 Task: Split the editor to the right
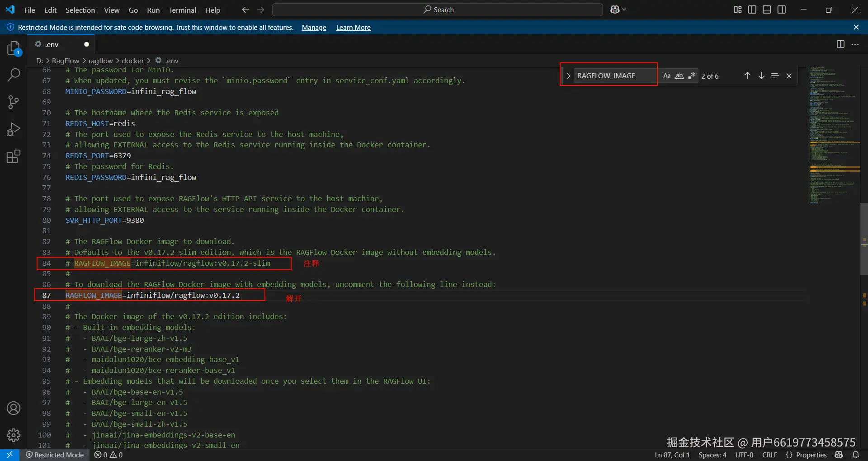840,44
